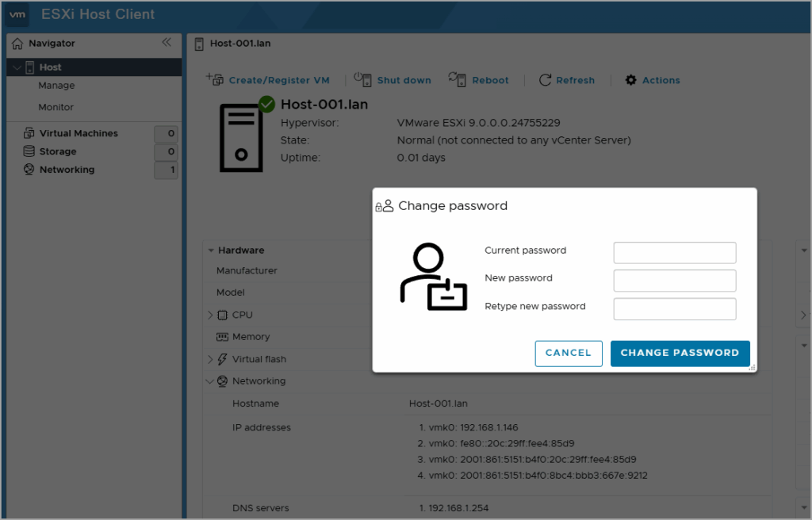The image size is (812, 520).
Task: Select Monitor under Host
Action: (56, 107)
